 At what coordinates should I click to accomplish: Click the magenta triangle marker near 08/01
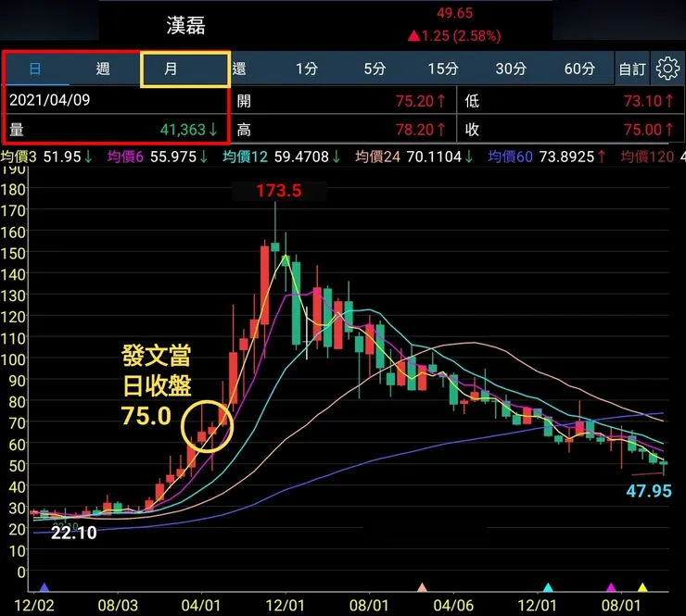[611, 587]
